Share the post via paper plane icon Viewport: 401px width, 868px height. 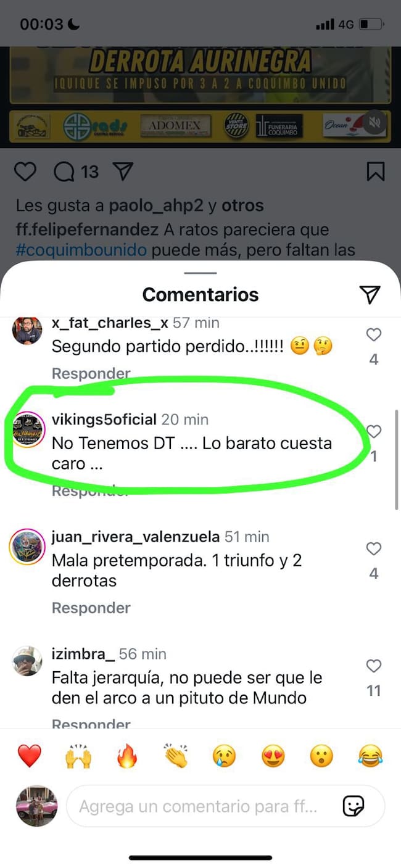point(123,172)
